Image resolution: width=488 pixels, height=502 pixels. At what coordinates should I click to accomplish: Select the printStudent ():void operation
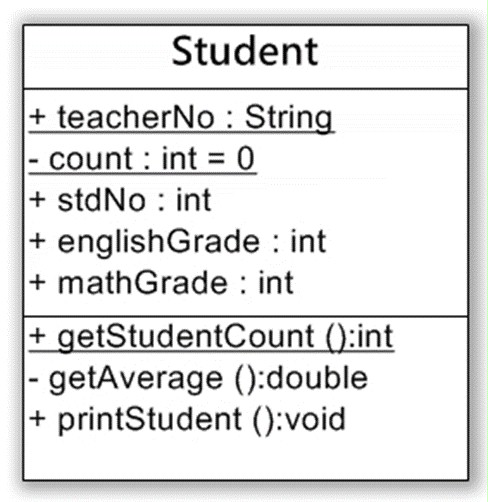click(x=187, y=420)
